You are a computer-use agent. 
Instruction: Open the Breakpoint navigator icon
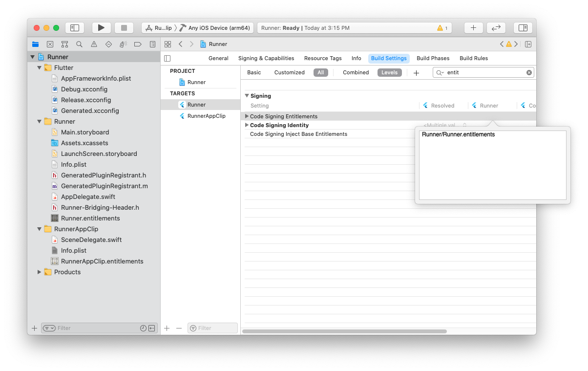tap(138, 44)
